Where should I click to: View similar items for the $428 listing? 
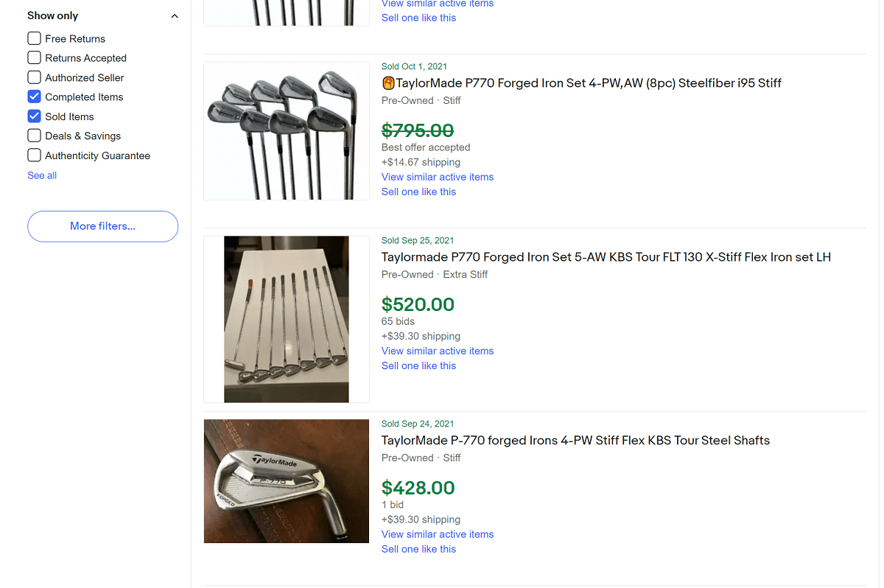coord(437,534)
